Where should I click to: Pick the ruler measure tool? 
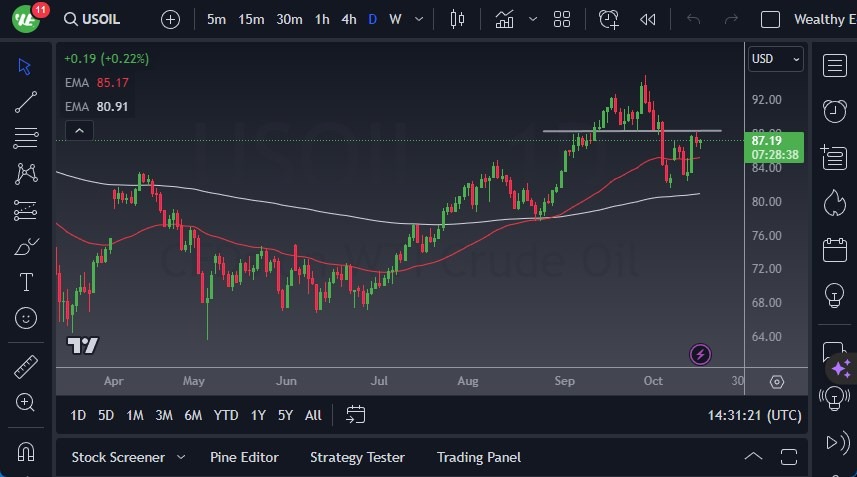[x=26, y=367]
